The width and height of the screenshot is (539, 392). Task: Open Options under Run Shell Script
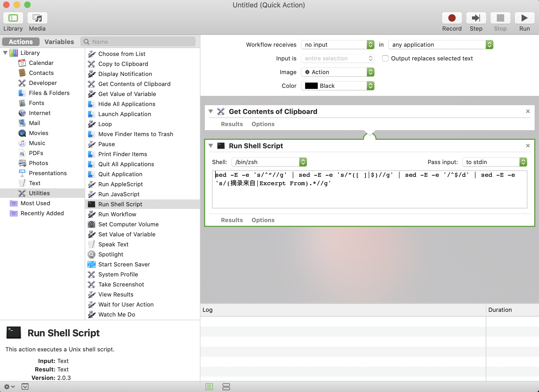[263, 220]
